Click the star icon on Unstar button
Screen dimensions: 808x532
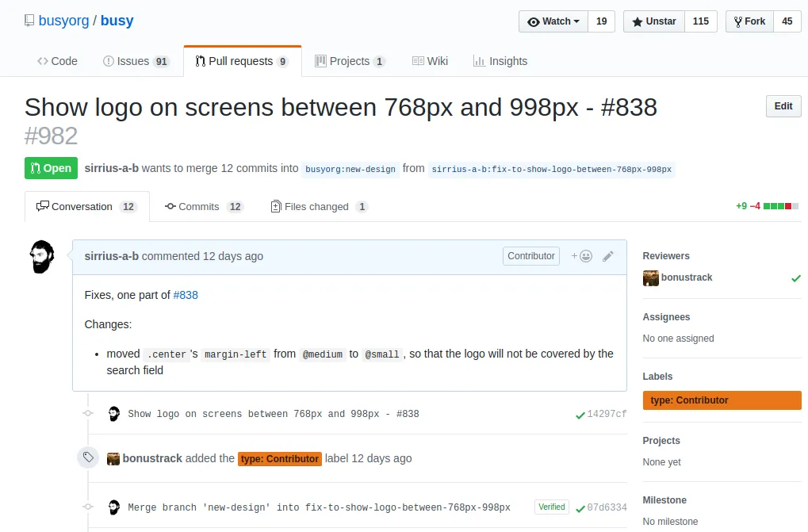click(x=638, y=21)
